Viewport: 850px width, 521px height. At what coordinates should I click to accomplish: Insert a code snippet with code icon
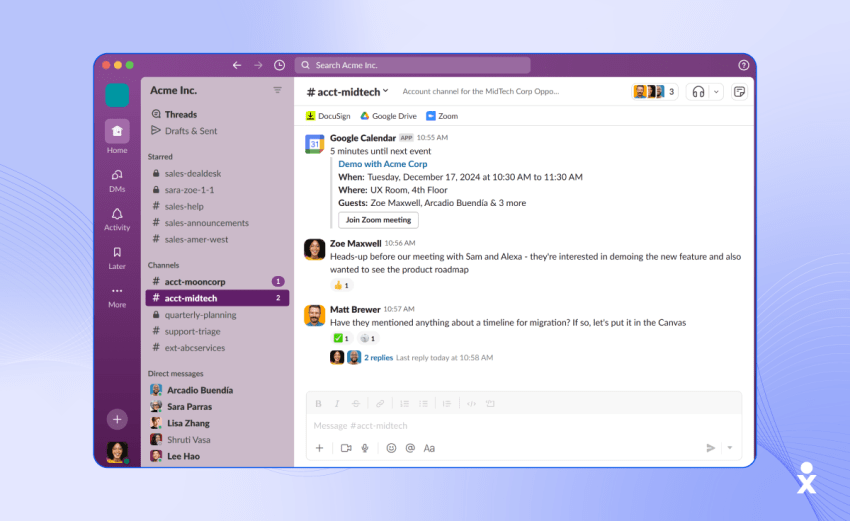click(471, 403)
